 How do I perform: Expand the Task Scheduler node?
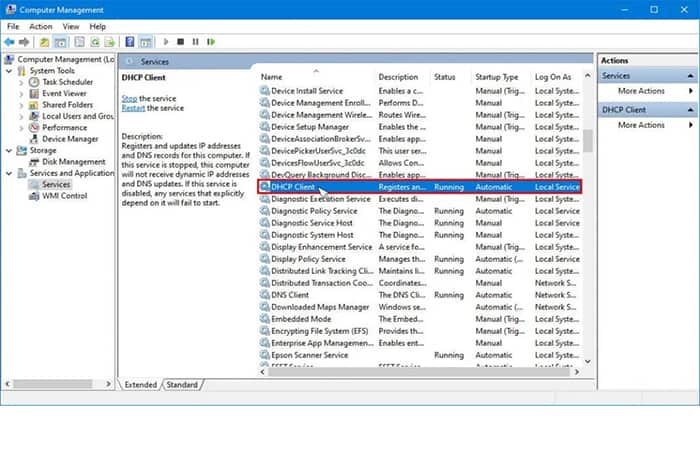(x=21, y=83)
